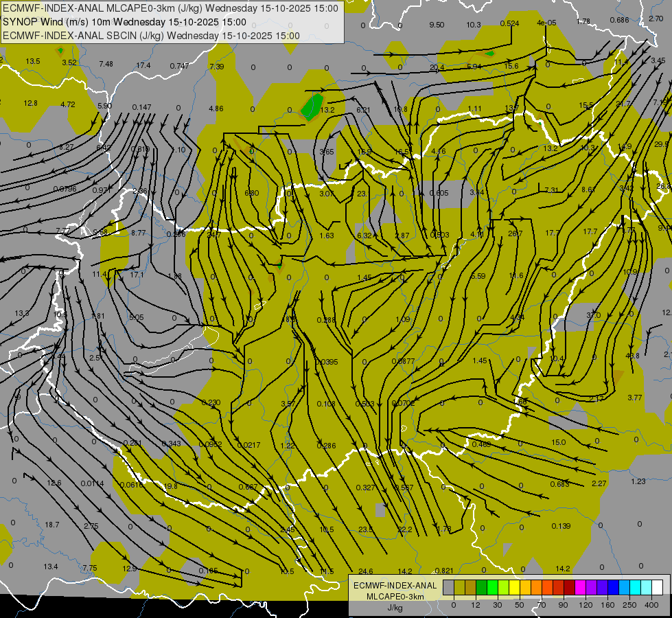The image size is (672, 618).
Task: Click the bright cyan legend swatch
Action: click(636, 588)
